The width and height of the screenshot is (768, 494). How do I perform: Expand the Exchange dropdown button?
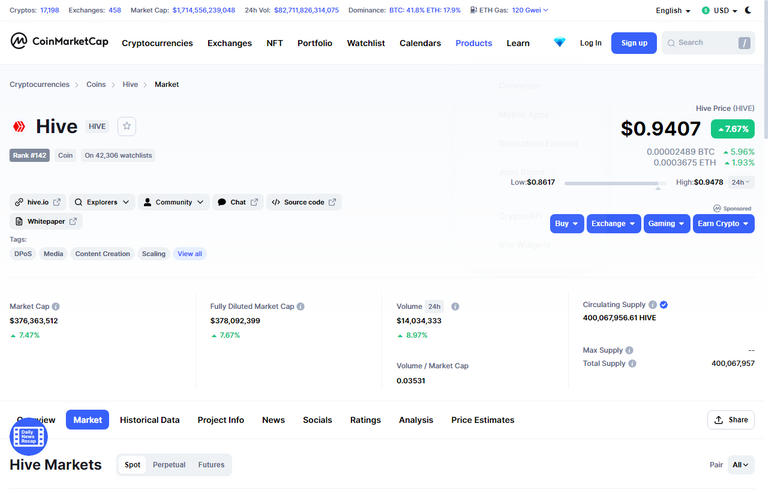click(x=614, y=223)
